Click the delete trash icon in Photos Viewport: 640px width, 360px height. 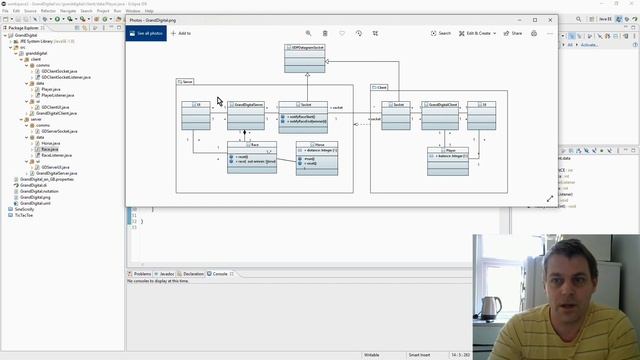click(325, 33)
